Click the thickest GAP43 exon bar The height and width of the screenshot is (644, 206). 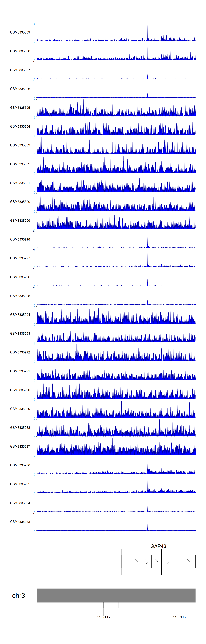click(161, 562)
